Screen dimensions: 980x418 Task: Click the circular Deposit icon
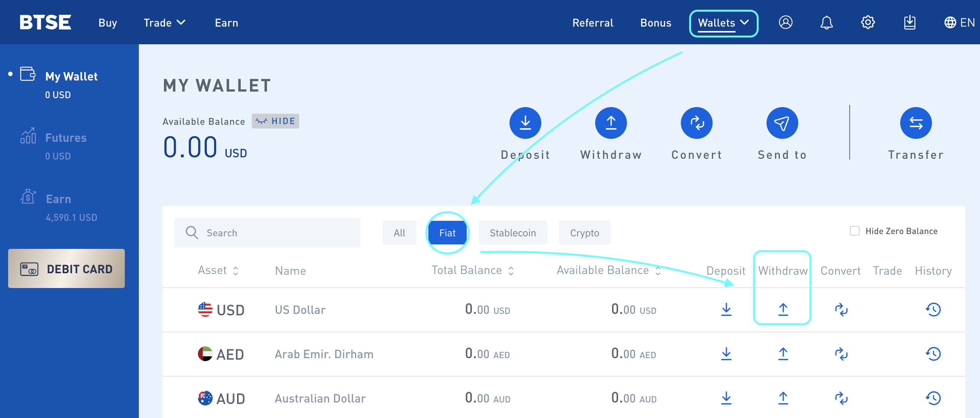coord(525,123)
